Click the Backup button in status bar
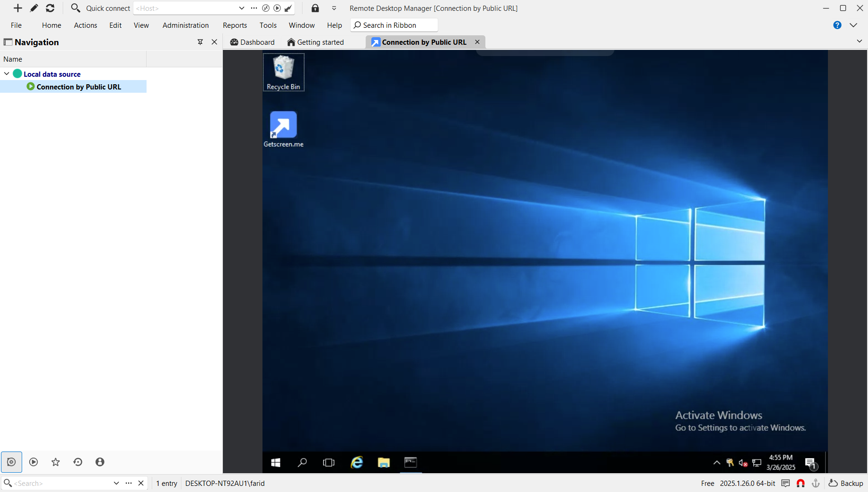The width and height of the screenshot is (868, 492). [846, 483]
